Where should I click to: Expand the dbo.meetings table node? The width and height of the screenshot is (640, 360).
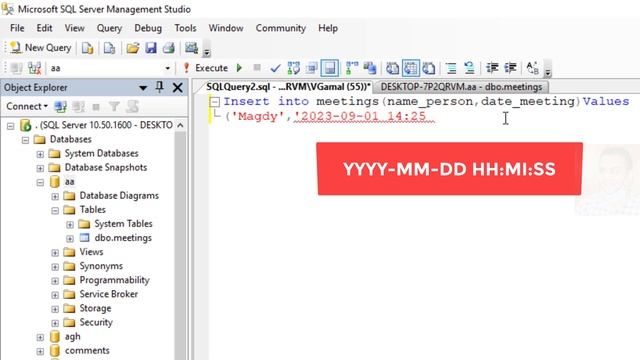point(70,238)
